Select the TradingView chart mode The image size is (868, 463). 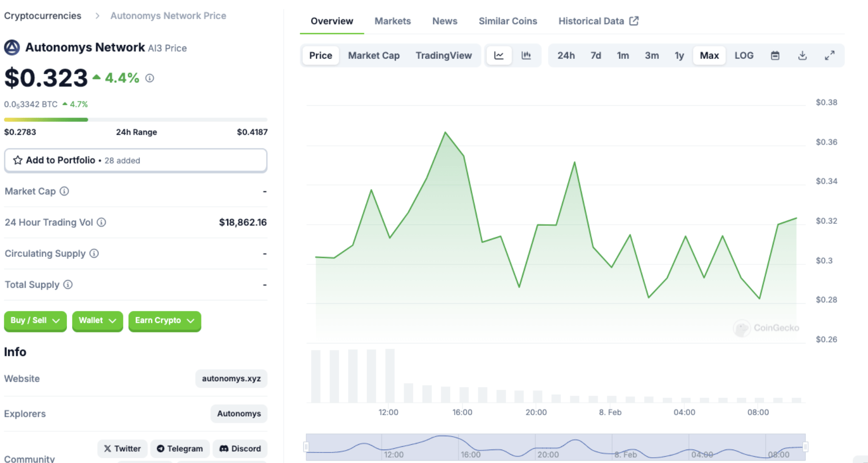(x=444, y=55)
